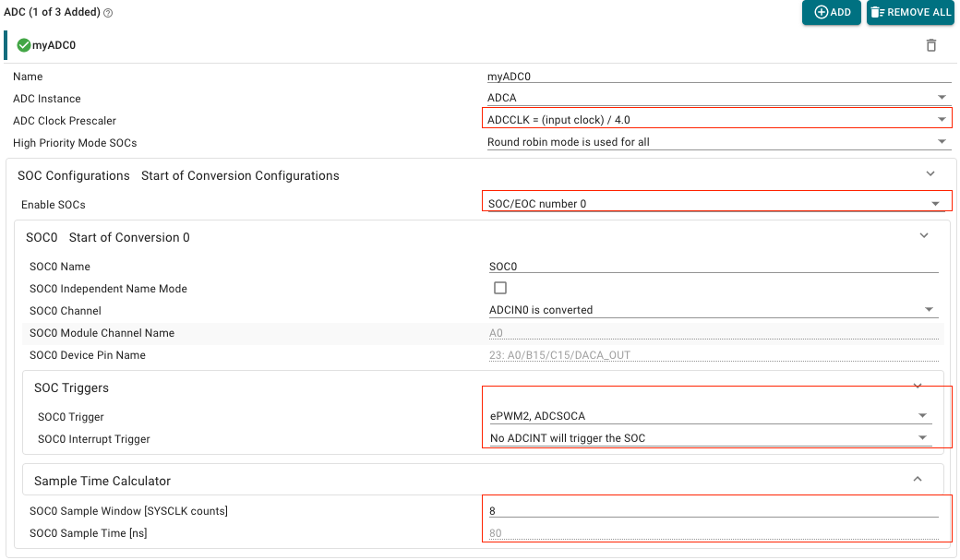
Task: Collapse the Sample Time Calculator section
Action: click(x=918, y=479)
